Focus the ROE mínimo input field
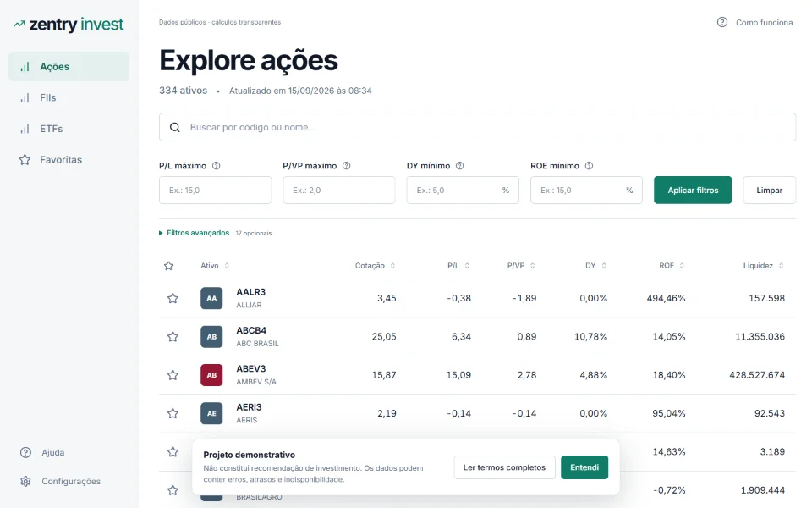This screenshot has width=812, height=508. (587, 190)
